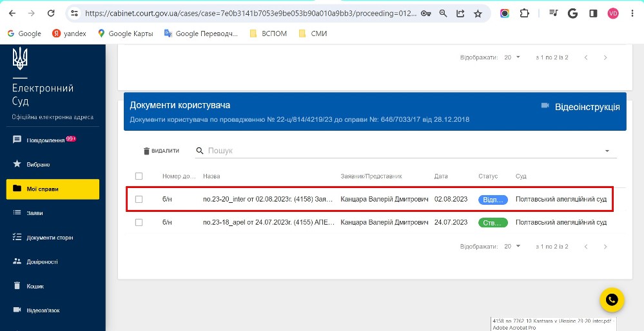Click the Google G extension icon
Viewport: 644px width, 331px height.
572,14
